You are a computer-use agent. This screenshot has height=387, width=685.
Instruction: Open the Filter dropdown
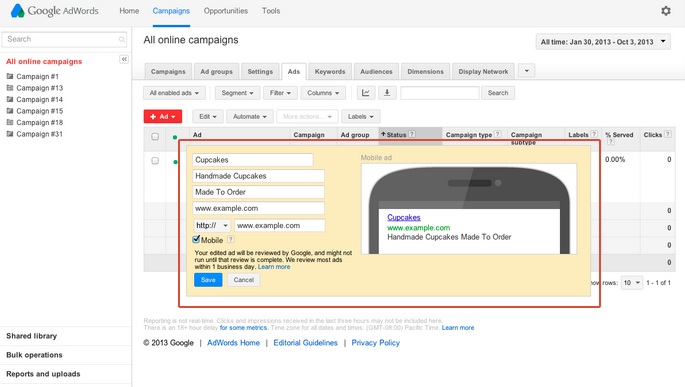click(x=280, y=93)
